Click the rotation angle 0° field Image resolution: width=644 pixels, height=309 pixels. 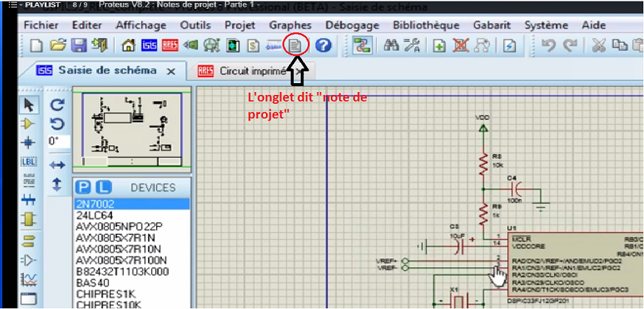click(x=59, y=142)
